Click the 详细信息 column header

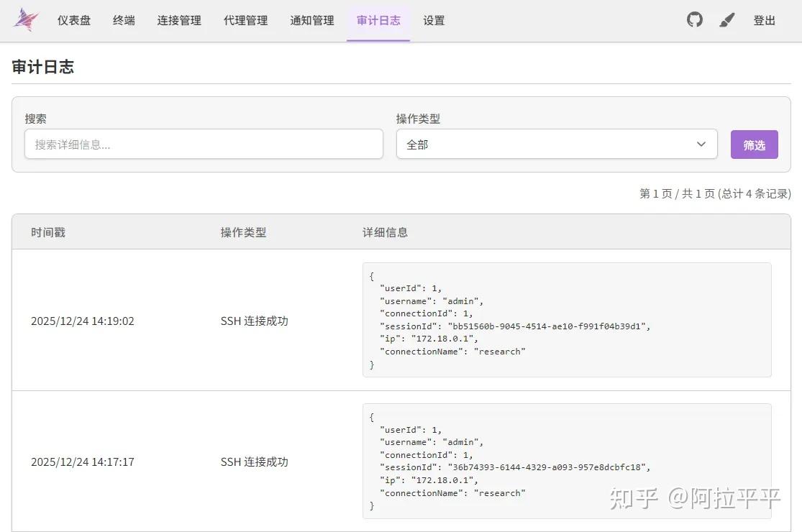[385, 232]
